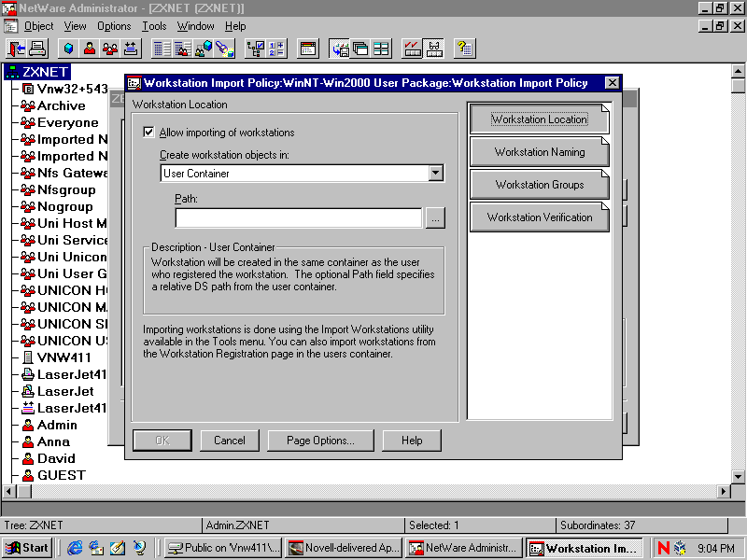Select the Archive group in the tree
The height and width of the screenshot is (560, 747).
tap(53, 105)
